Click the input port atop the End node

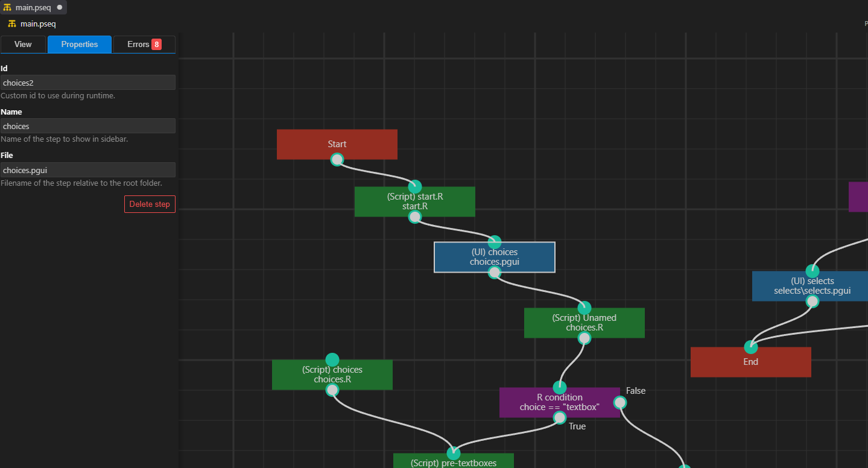point(751,347)
